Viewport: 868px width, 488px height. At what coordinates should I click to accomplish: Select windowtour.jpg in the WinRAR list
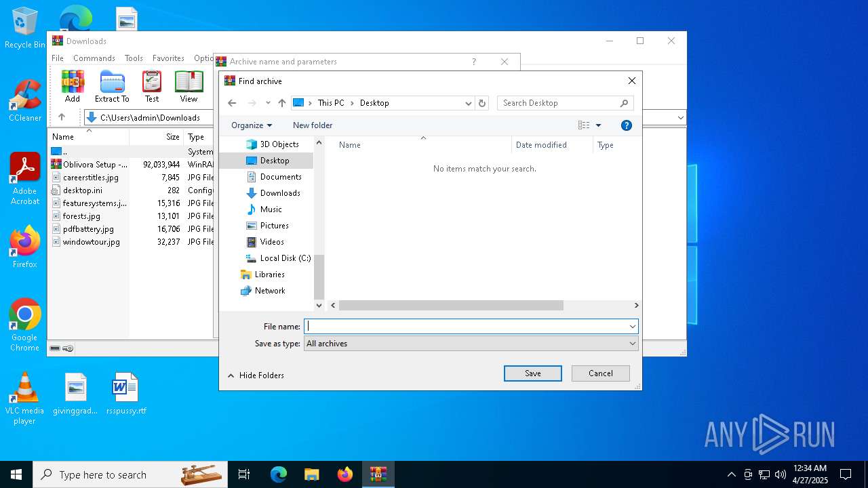pos(91,242)
